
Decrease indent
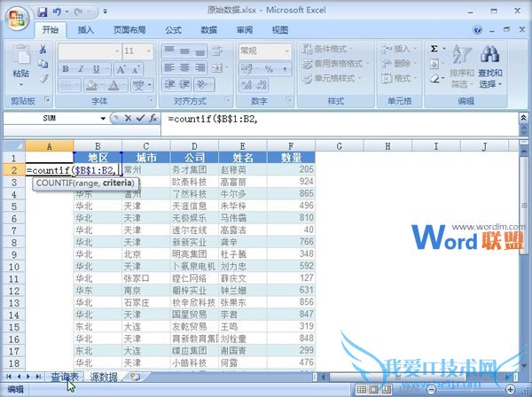pos(169,84)
